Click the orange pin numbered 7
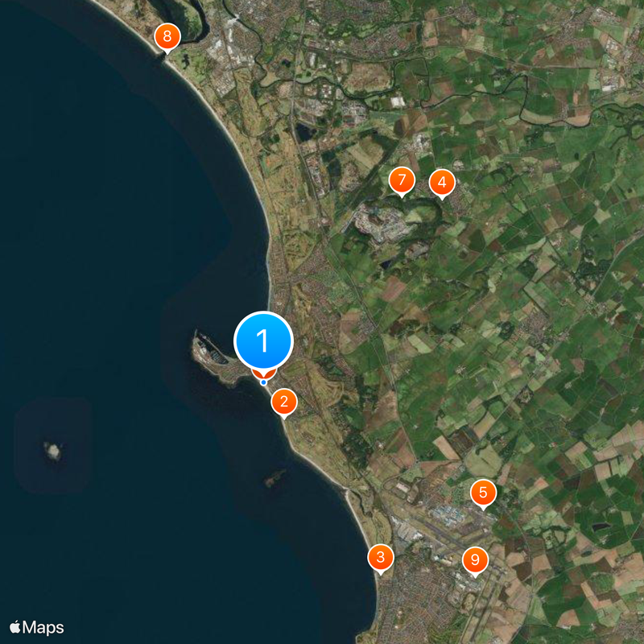 click(x=402, y=180)
